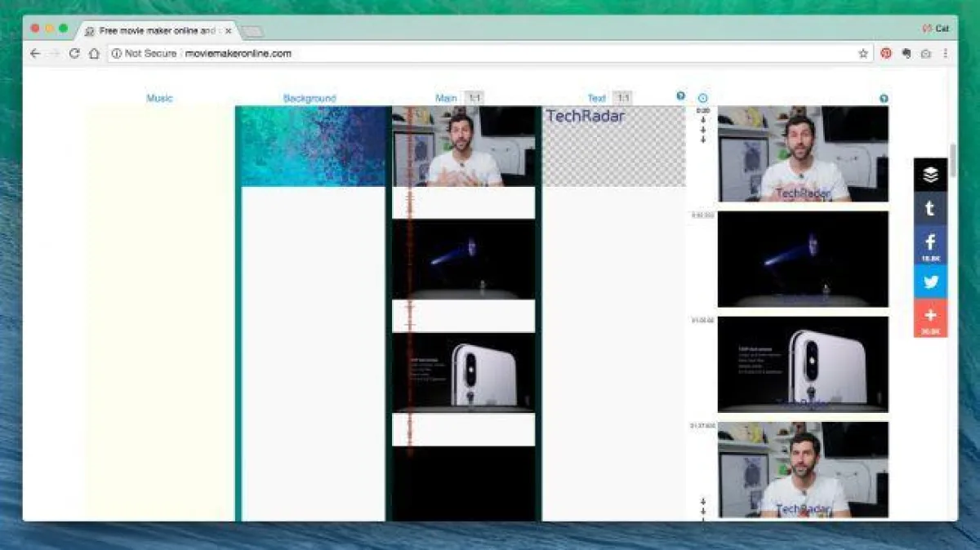Select the Music column header
The image size is (980, 550).
tap(159, 99)
